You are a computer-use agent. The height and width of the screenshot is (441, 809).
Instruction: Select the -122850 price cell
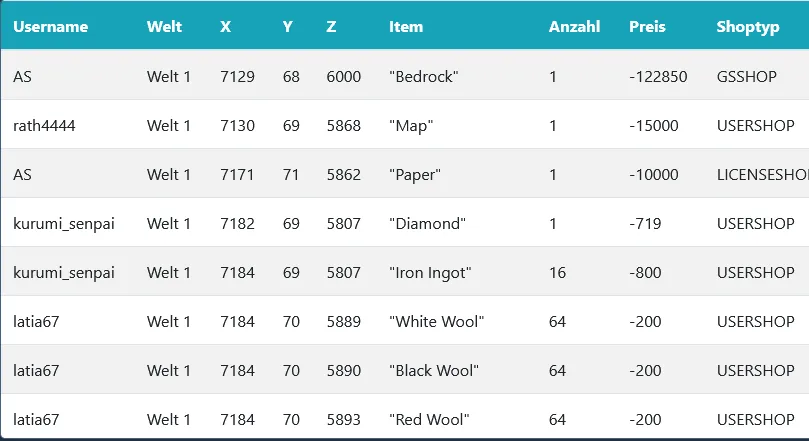point(658,76)
